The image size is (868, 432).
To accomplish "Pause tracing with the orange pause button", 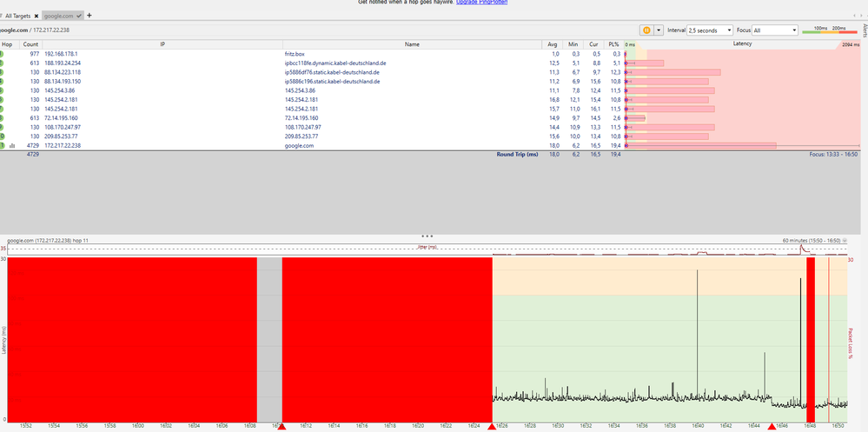I will point(646,30).
